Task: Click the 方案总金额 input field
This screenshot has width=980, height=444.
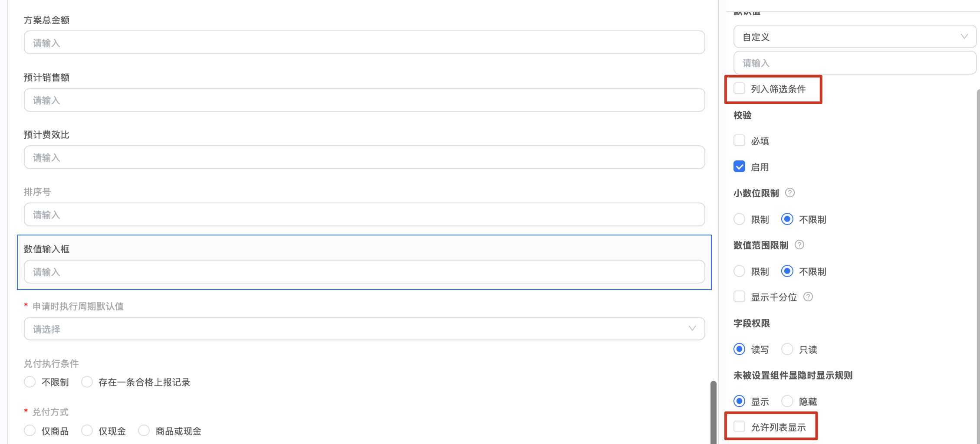Action: pyautogui.click(x=364, y=42)
